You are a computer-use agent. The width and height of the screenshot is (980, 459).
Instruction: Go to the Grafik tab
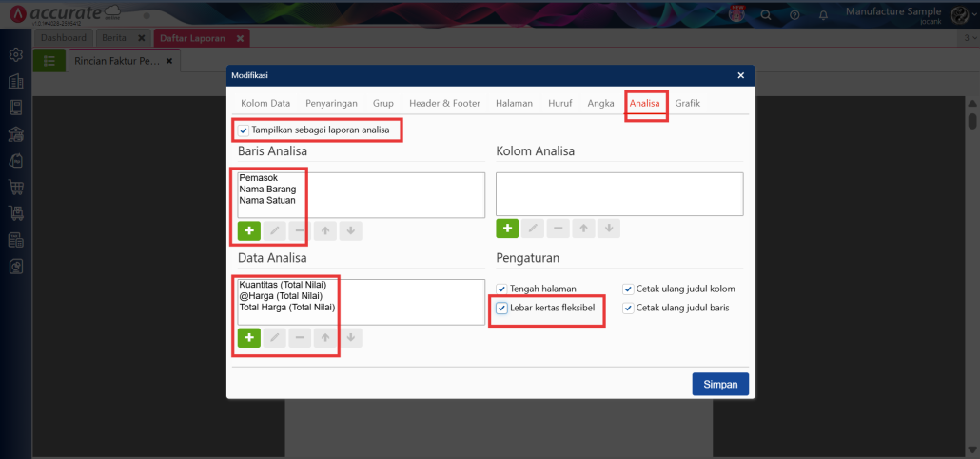click(x=687, y=103)
